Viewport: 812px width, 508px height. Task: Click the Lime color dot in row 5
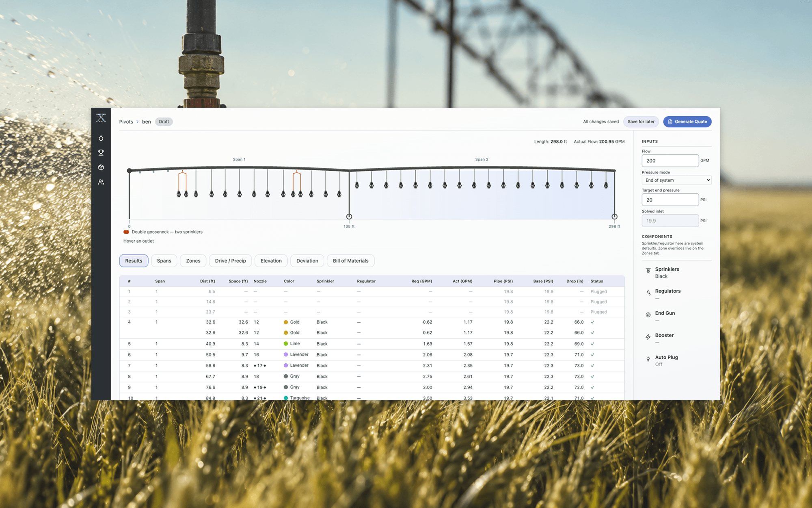pyautogui.click(x=286, y=344)
